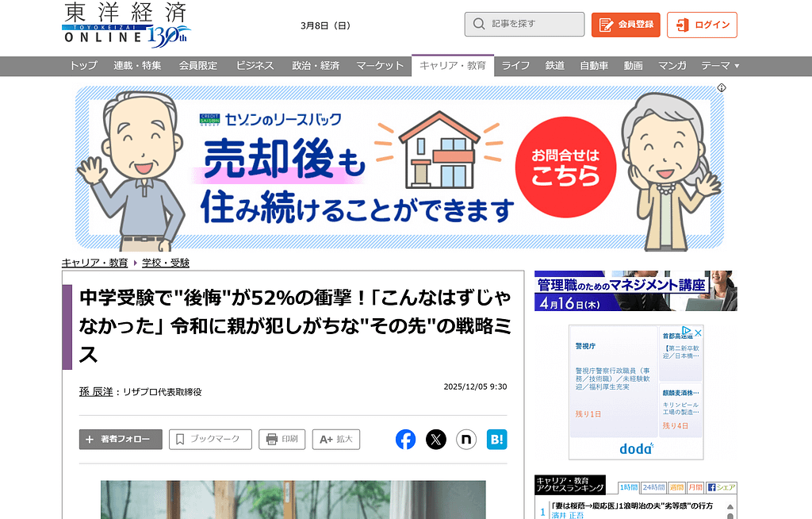This screenshot has width=812, height=519.
Task: Toggle 著者フォロー for the author
Action: [121, 440]
